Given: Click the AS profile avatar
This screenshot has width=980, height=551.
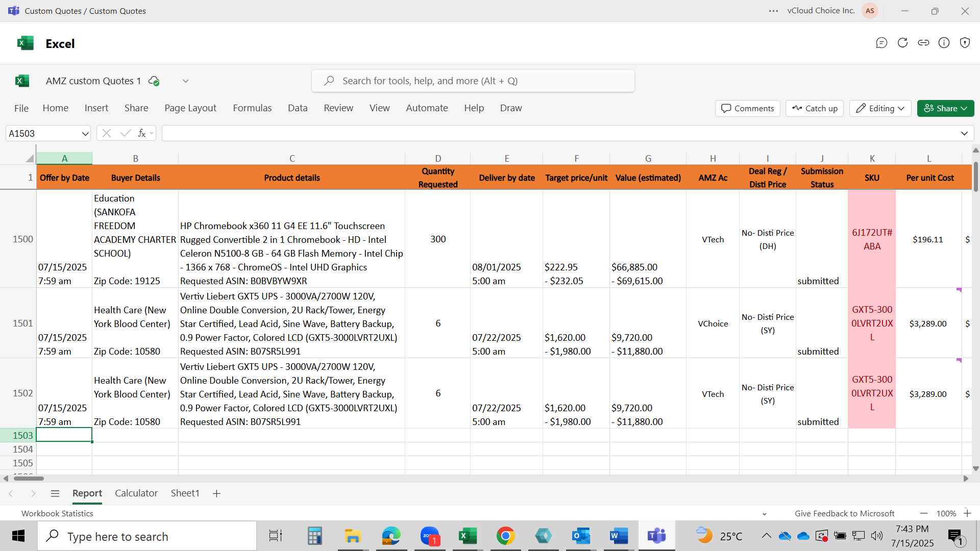Looking at the screenshot, I should click(870, 11).
